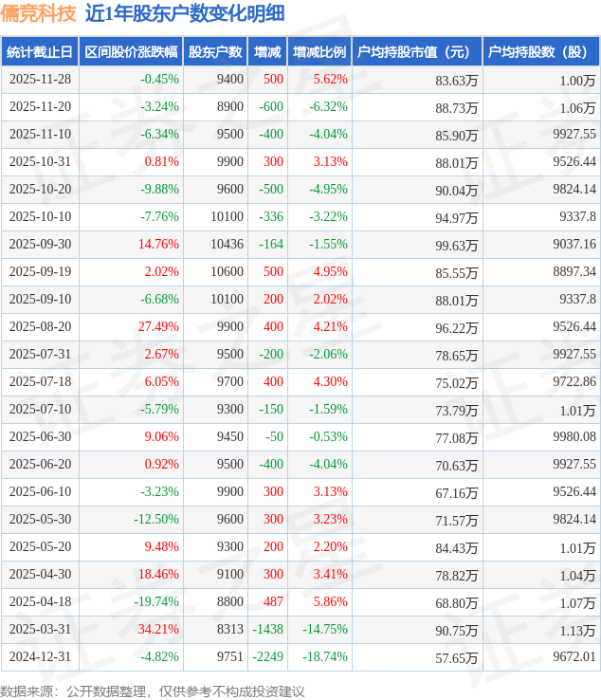
Task: Click the 儒竞科技 stock name in title
Action: click(x=39, y=13)
